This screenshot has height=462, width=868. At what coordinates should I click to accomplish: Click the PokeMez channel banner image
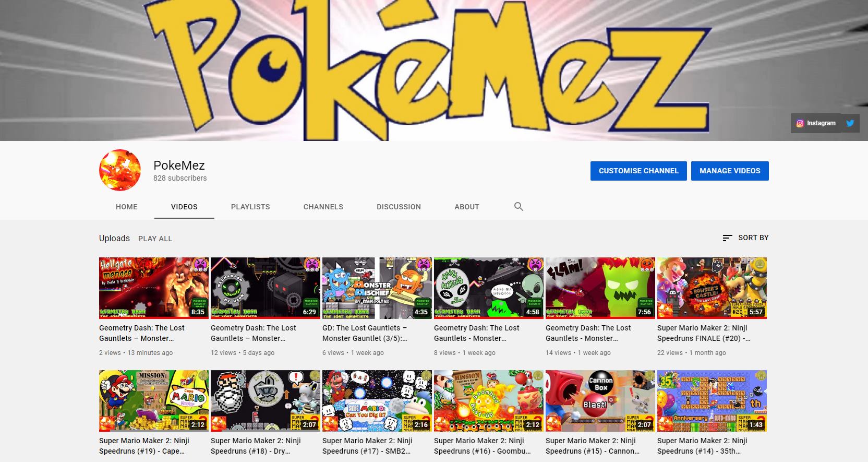coord(434,70)
